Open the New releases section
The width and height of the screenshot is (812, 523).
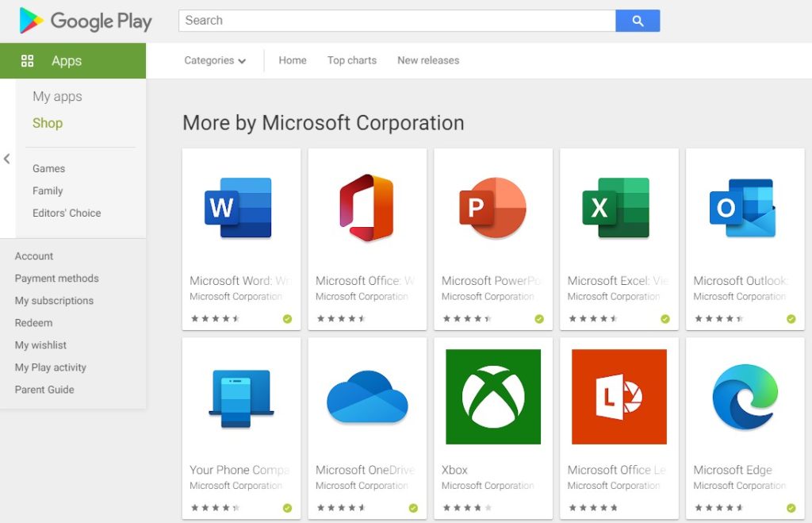(x=427, y=60)
